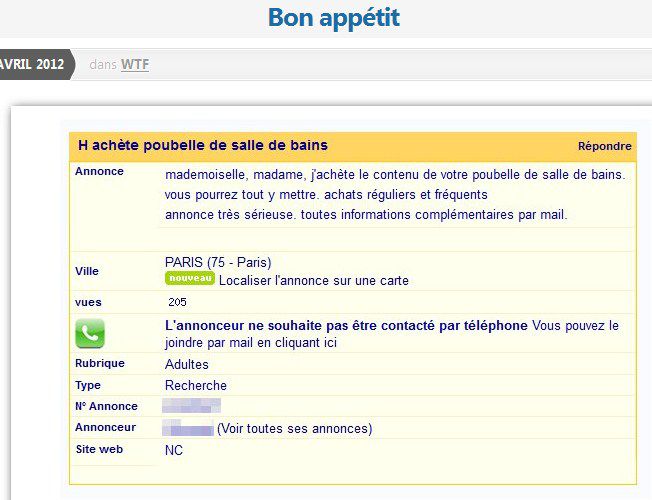Image resolution: width=652 pixels, height=500 pixels.
Task: Click the ad title "H achète poubelle de salle de bains"
Action: (203, 146)
